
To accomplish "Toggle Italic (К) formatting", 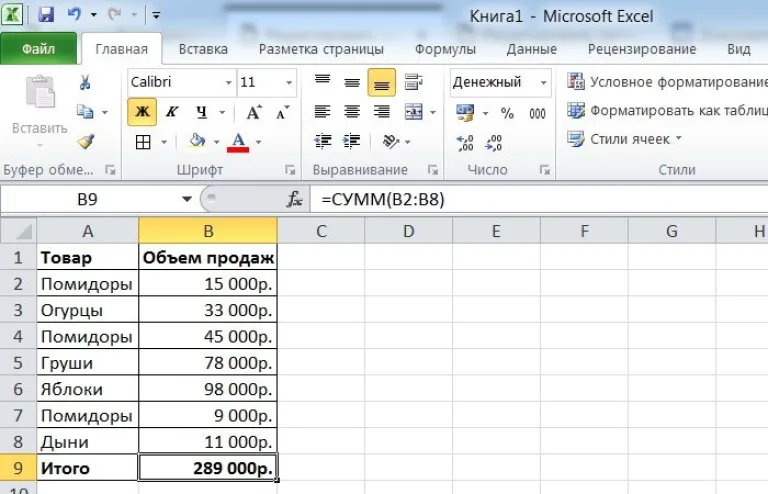I will (x=171, y=112).
